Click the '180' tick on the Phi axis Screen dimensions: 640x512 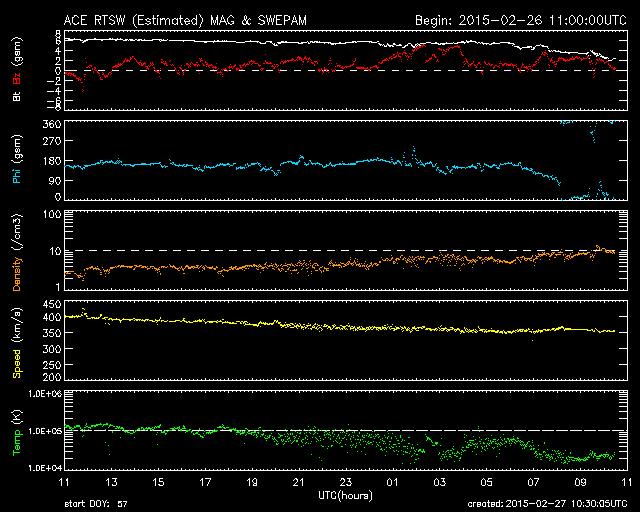click(52, 161)
